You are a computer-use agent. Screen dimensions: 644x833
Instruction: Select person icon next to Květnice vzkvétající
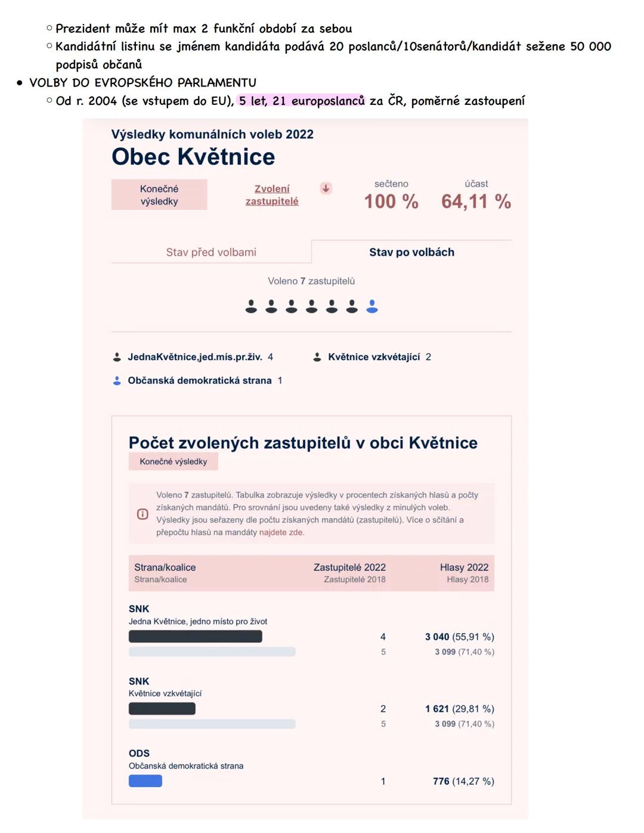(318, 357)
